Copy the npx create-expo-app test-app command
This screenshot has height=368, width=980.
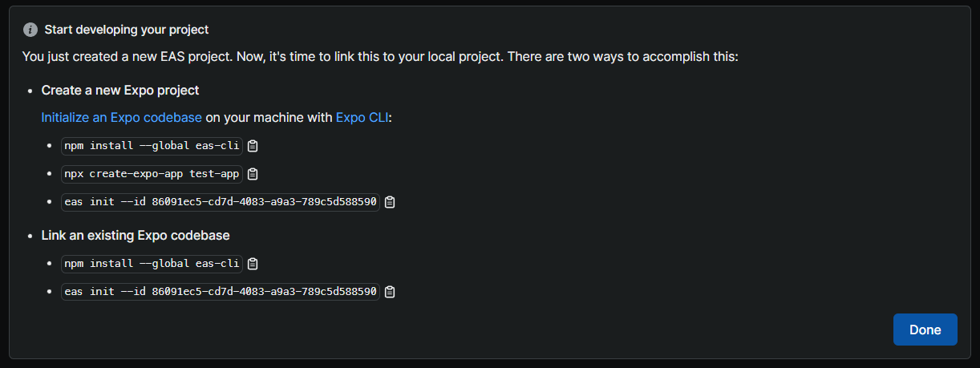pos(253,174)
